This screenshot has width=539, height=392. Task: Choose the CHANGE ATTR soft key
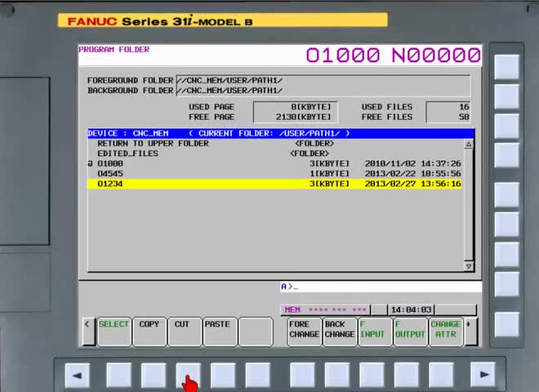pyautogui.click(x=446, y=332)
